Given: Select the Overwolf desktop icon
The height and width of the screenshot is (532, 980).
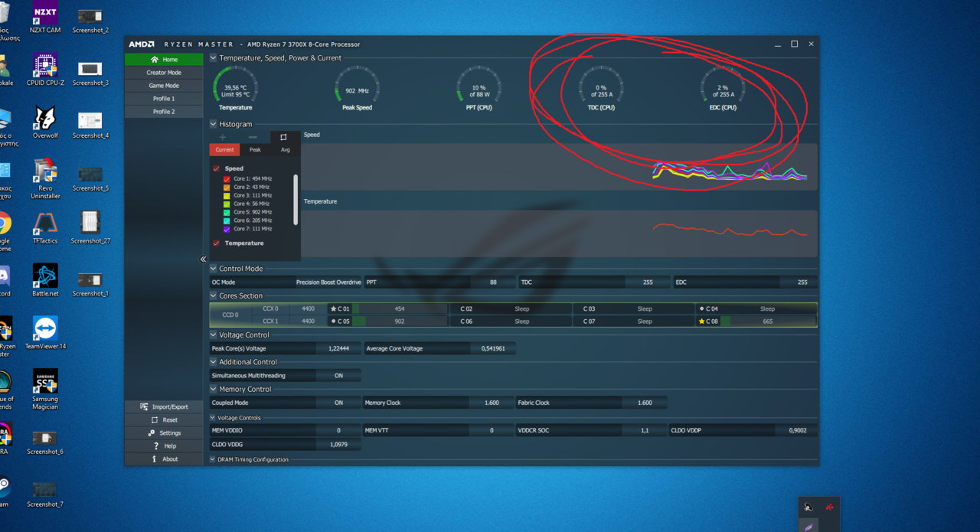Looking at the screenshot, I should click(45, 122).
